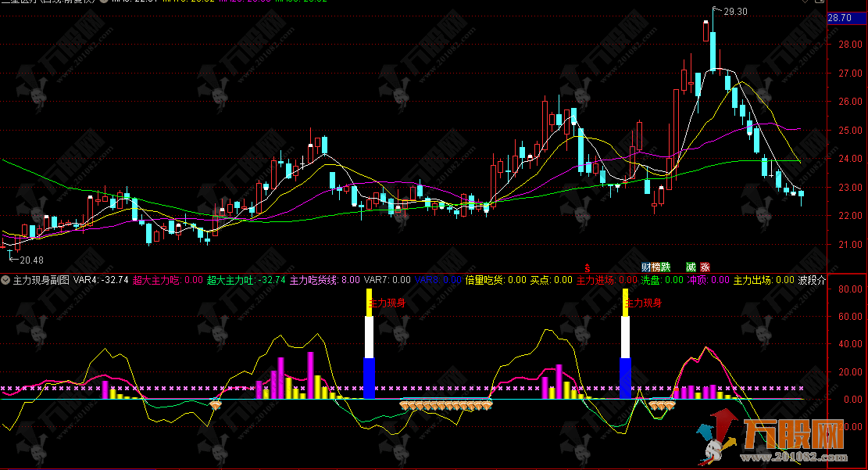
Task: Click the round icon before 主力现身副图
Action: pos(6,279)
